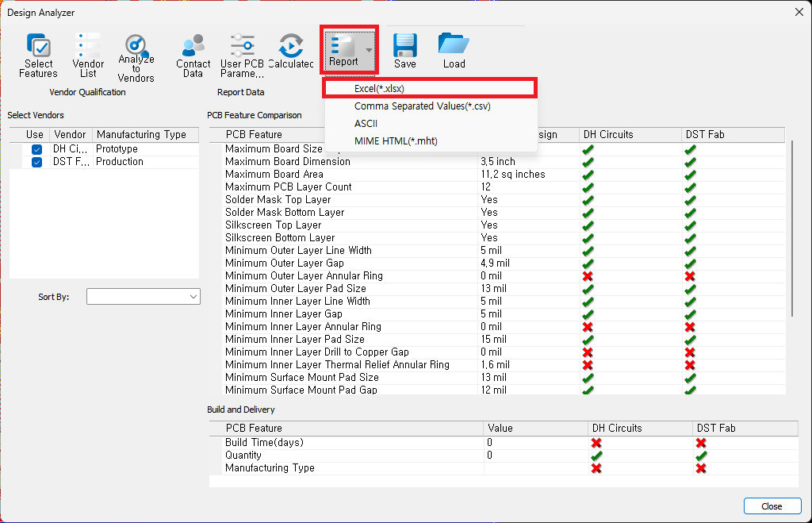Open the Vendor List icon

coord(88,56)
